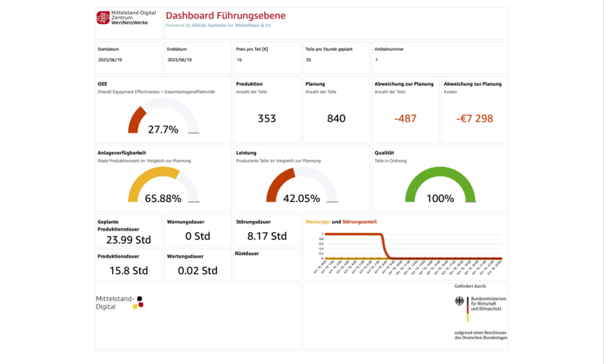Open the ADEAL Systems link
This screenshot has height=364, width=604.
tap(209, 25)
